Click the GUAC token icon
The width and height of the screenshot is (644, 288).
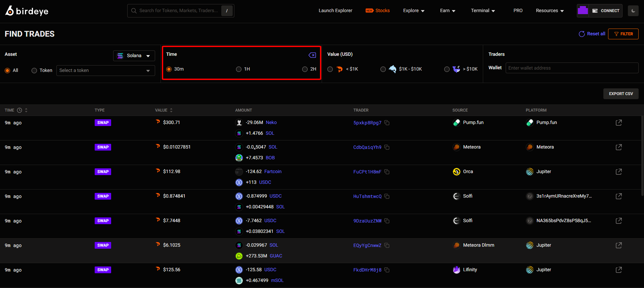[x=239, y=256]
